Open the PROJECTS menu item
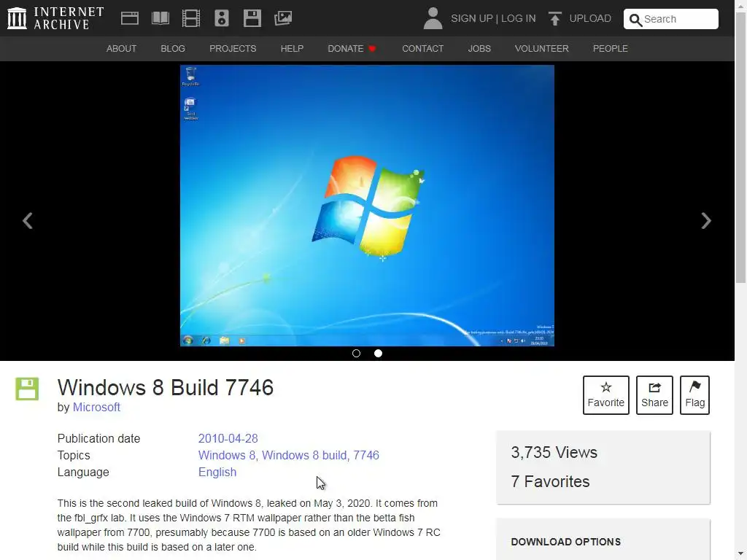Viewport: 747px width, 560px height. coord(233,49)
